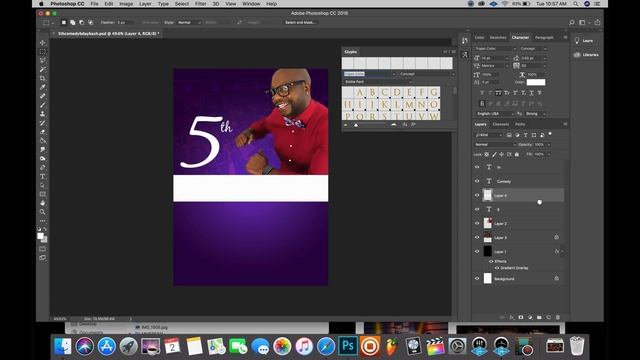Click the Subtract from Selection icon

coord(82,22)
